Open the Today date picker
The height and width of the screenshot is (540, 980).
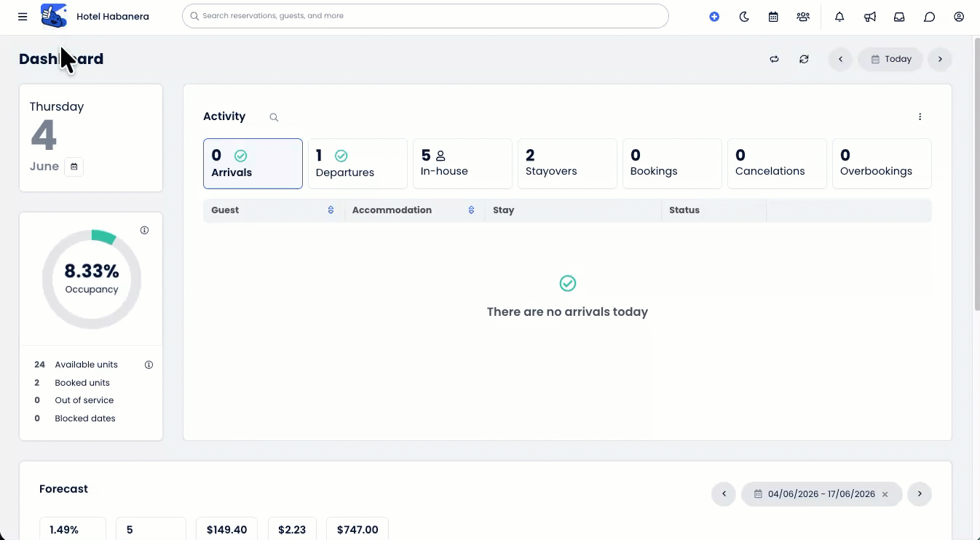tap(890, 59)
